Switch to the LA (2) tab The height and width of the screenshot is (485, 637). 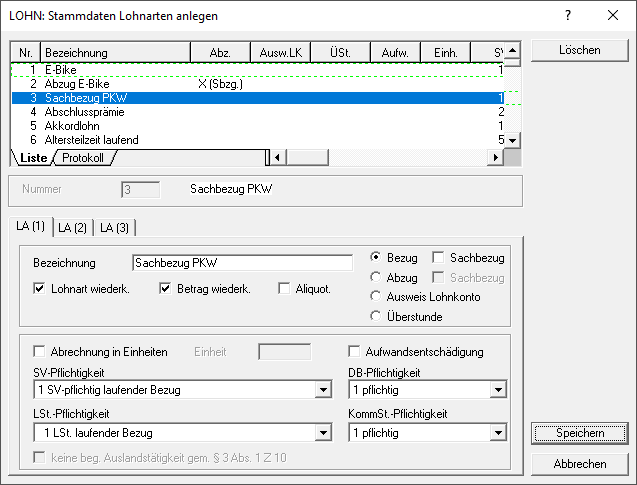click(72, 228)
